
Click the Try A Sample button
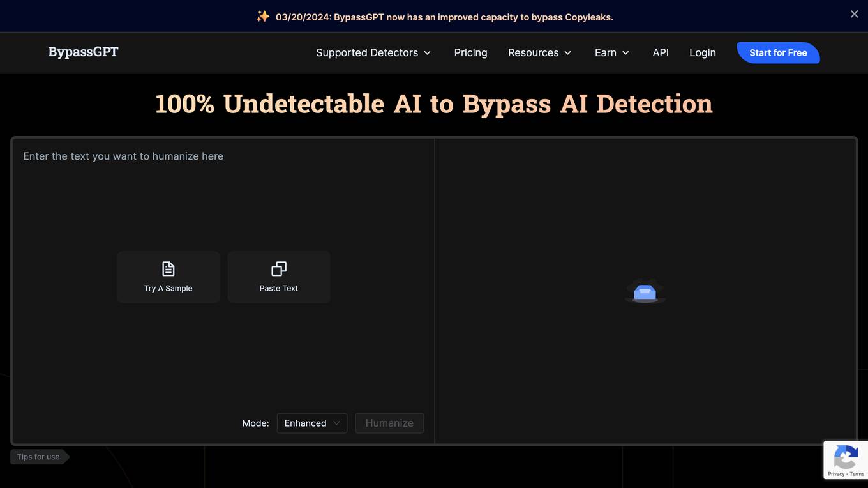(168, 277)
